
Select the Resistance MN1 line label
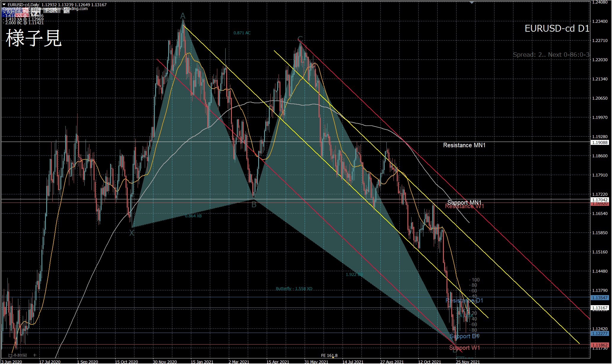[x=464, y=145]
